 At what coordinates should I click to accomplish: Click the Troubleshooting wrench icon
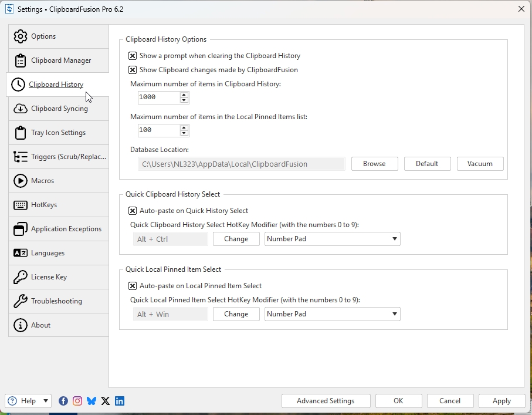coord(21,301)
